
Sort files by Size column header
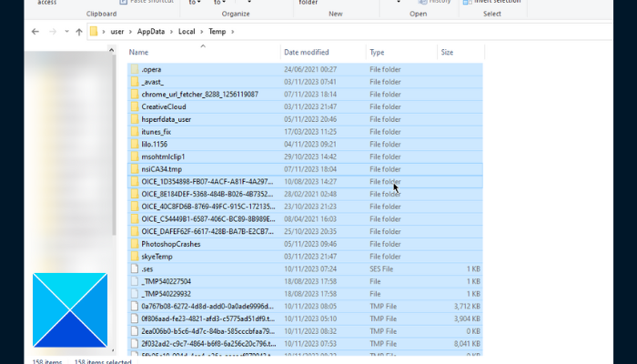447,53
